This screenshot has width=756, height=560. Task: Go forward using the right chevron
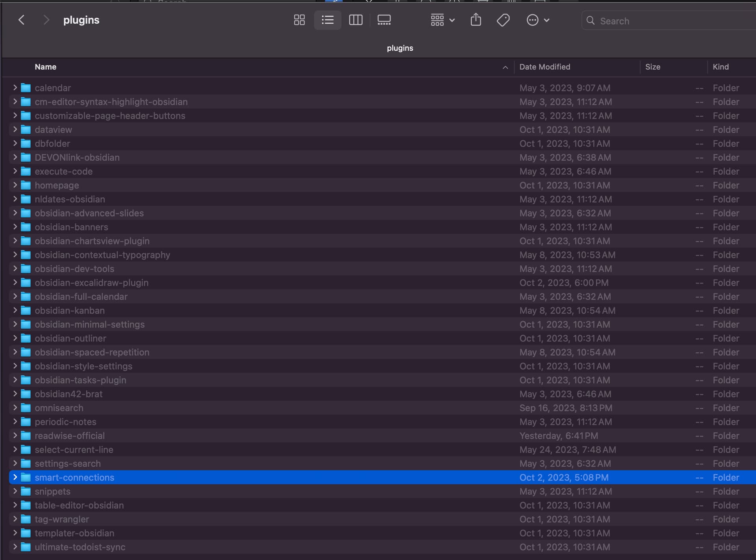tap(46, 20)
